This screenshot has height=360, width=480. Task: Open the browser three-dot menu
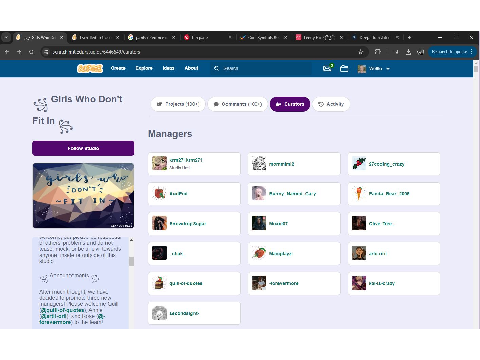pos(471,52)
